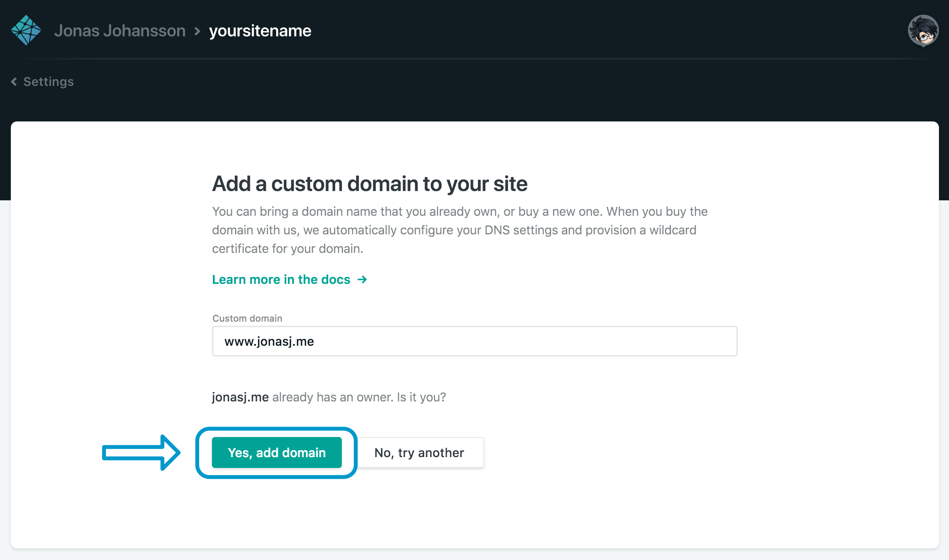This screenshot has width=949, height=560.
Task: Choose No, try another button
Action: click(419, 452)
